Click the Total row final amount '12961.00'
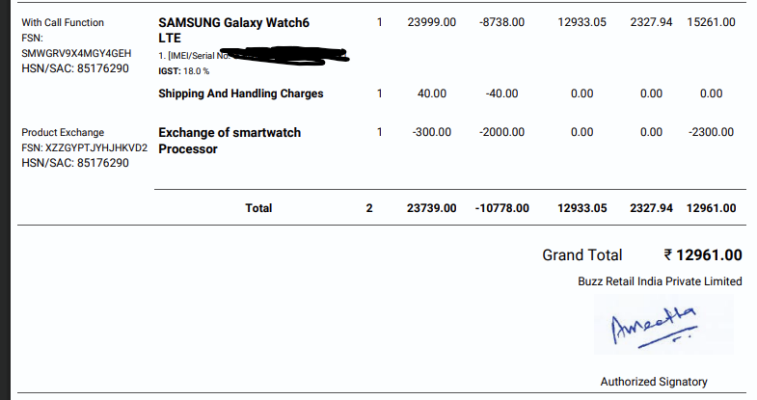757x400 pixels. pos(711,208)
